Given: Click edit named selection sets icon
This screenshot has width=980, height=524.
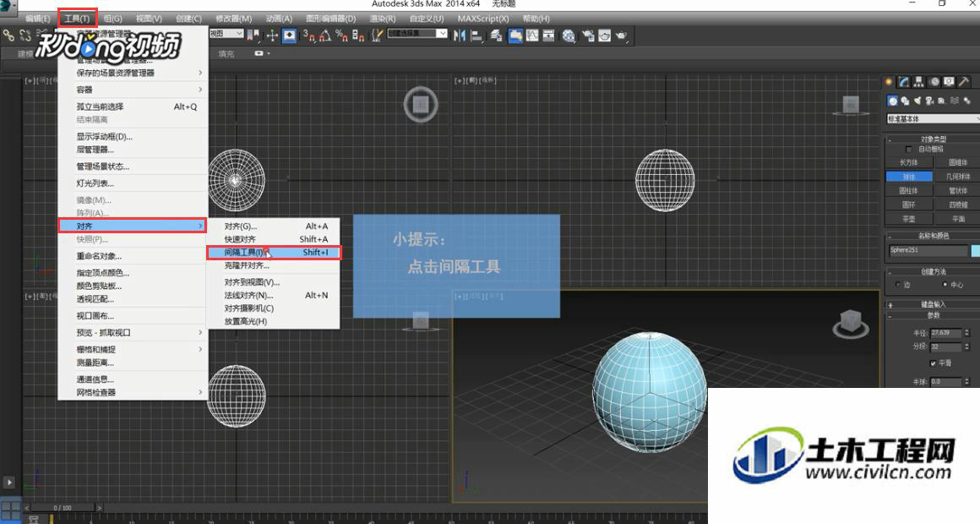Looking at the screenshot, I should click(377, 35).
